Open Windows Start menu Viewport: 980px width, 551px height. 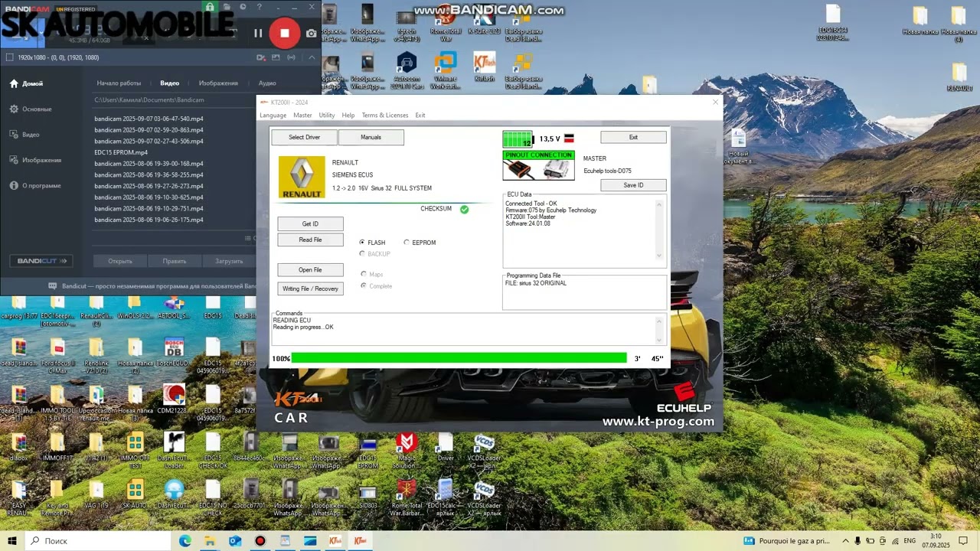click(12, 541)
